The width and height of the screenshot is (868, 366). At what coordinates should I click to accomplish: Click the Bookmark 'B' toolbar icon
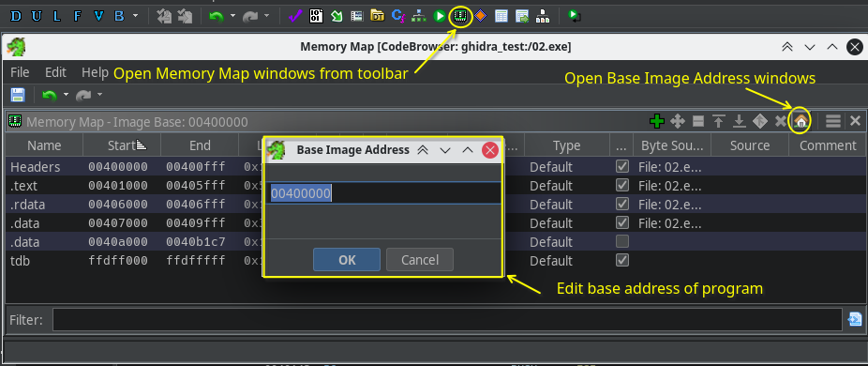119,16
